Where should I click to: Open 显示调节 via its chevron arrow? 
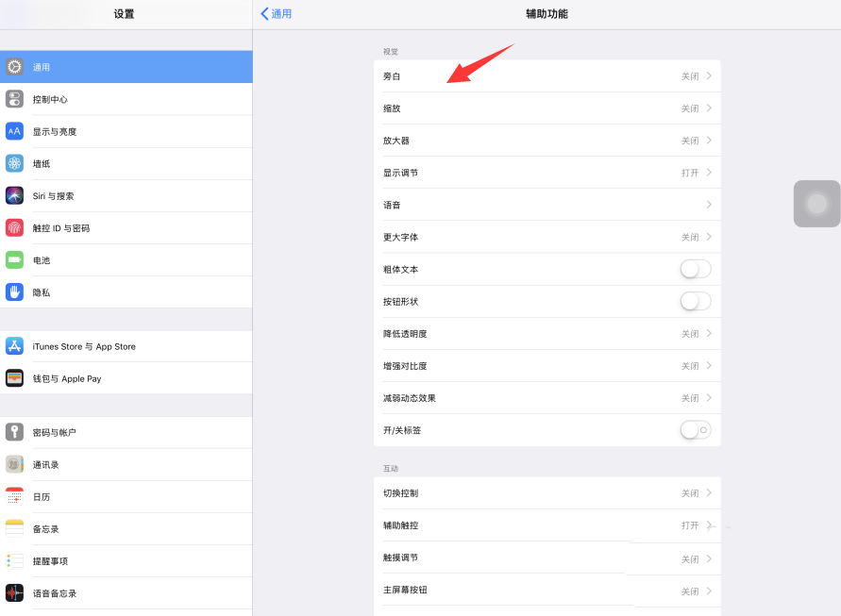coord(709,173)
